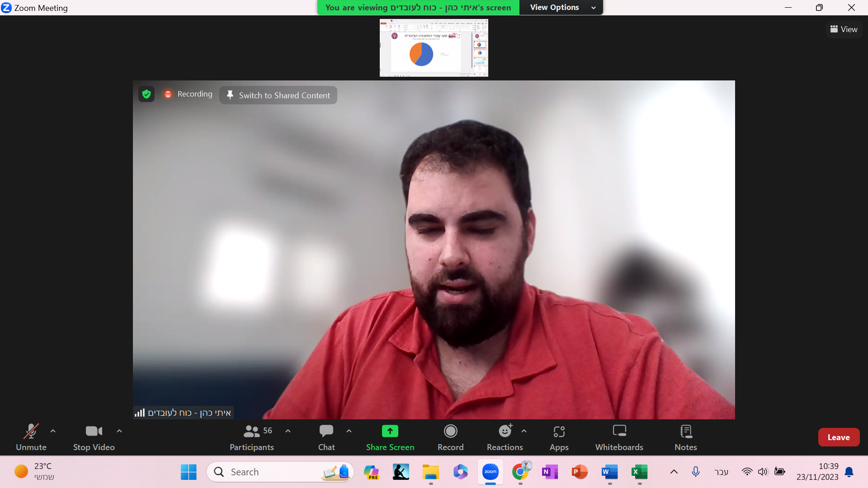Click the red Leave button
The image size is (868, 488).
tap(838, 437)
